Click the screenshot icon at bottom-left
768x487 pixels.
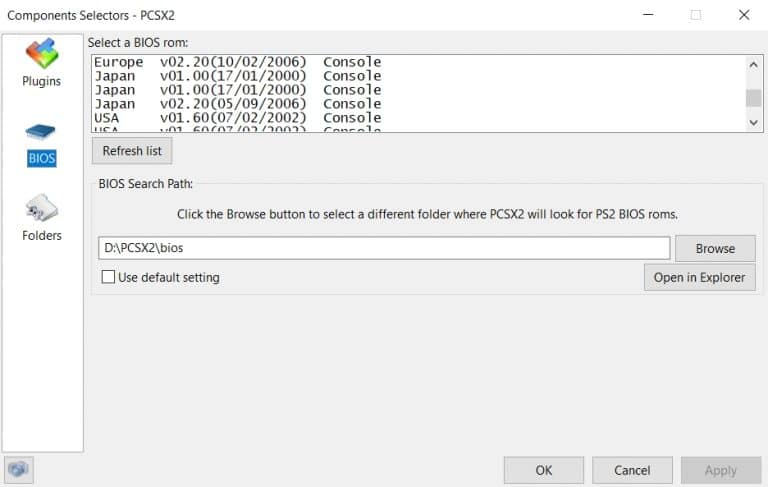[x=19, y=469]
